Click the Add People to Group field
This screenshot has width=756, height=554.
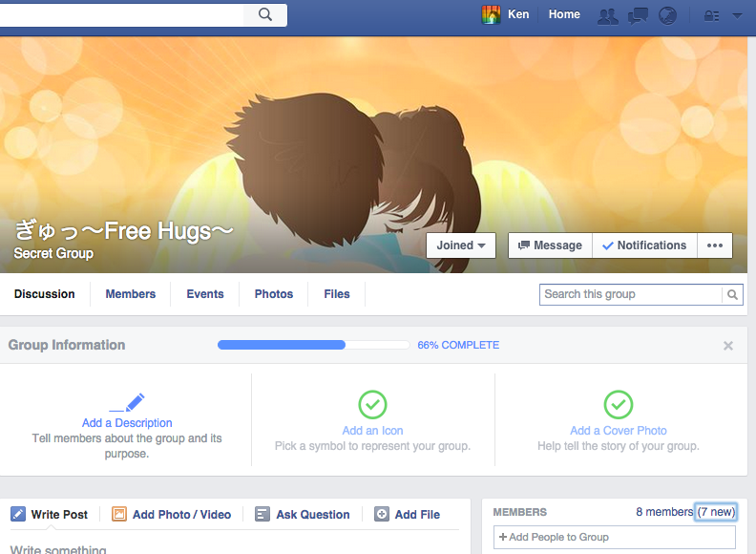pyautogui.click(x=615, y=537)
